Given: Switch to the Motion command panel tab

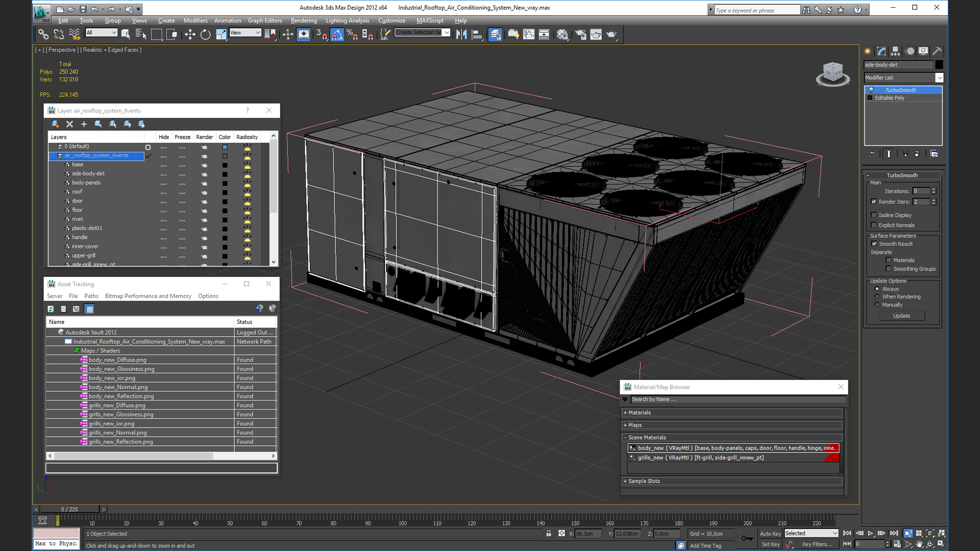Looking at the screenshot, I should click(910, 51).
